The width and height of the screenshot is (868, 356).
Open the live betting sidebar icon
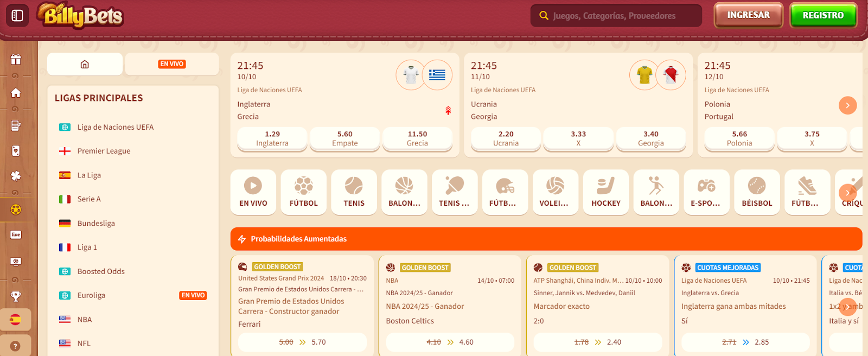coord(16,234)
